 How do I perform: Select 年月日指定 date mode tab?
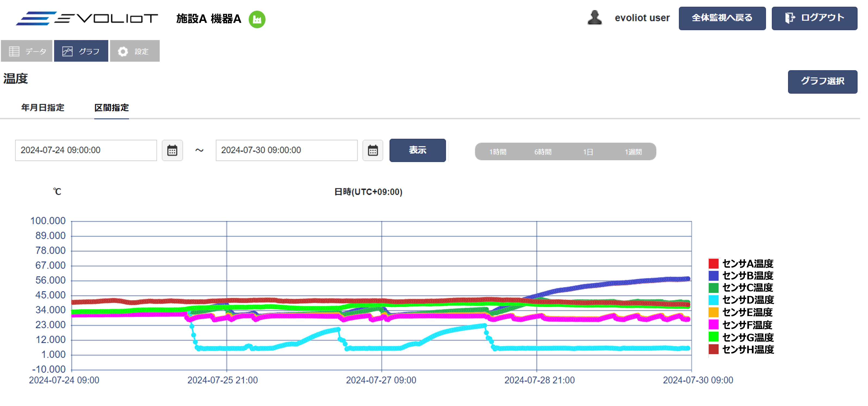[x=43, y=108]
